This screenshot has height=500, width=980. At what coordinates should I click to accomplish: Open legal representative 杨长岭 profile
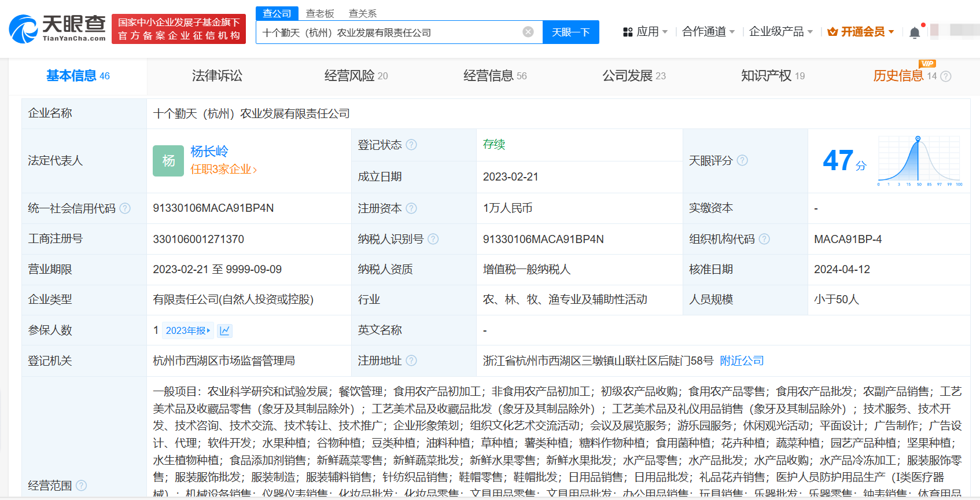tap(209, 152)
